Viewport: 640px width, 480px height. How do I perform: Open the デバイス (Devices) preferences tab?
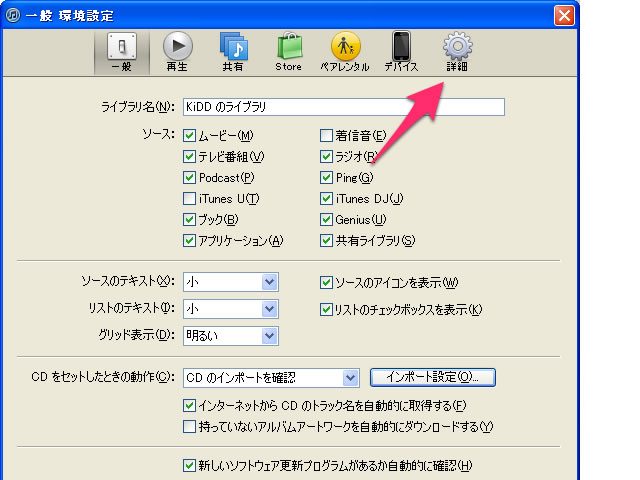401,53
